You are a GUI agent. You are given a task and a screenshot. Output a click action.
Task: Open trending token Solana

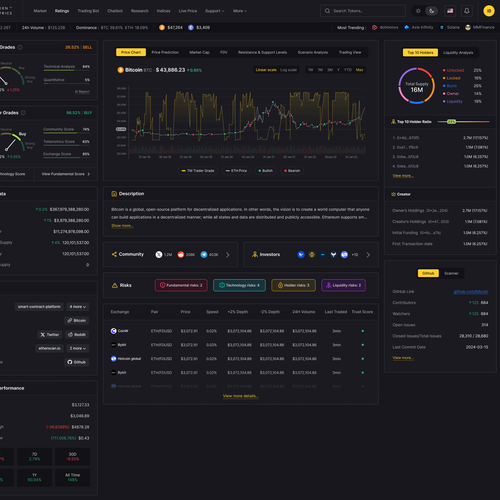pyautogui.click(x=449, y=27)
